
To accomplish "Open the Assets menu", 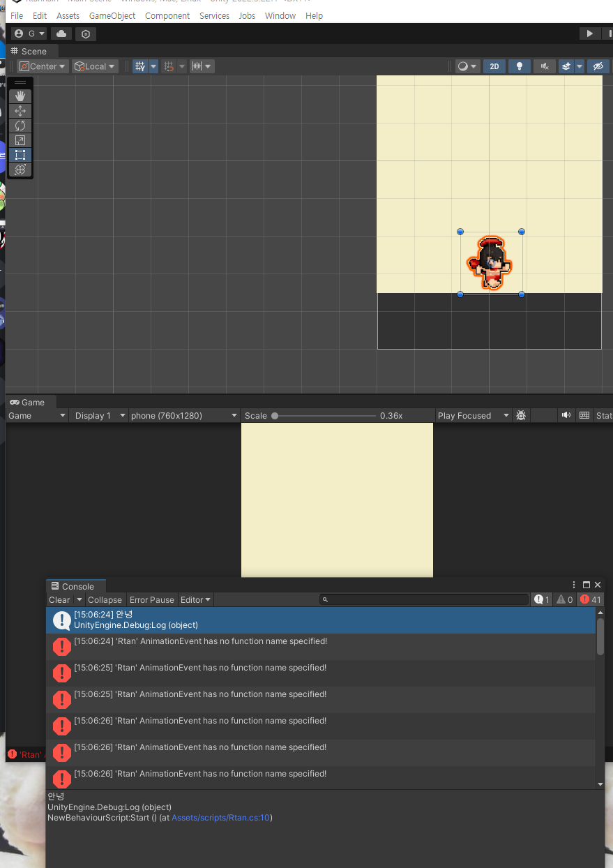I will point(68,15).
